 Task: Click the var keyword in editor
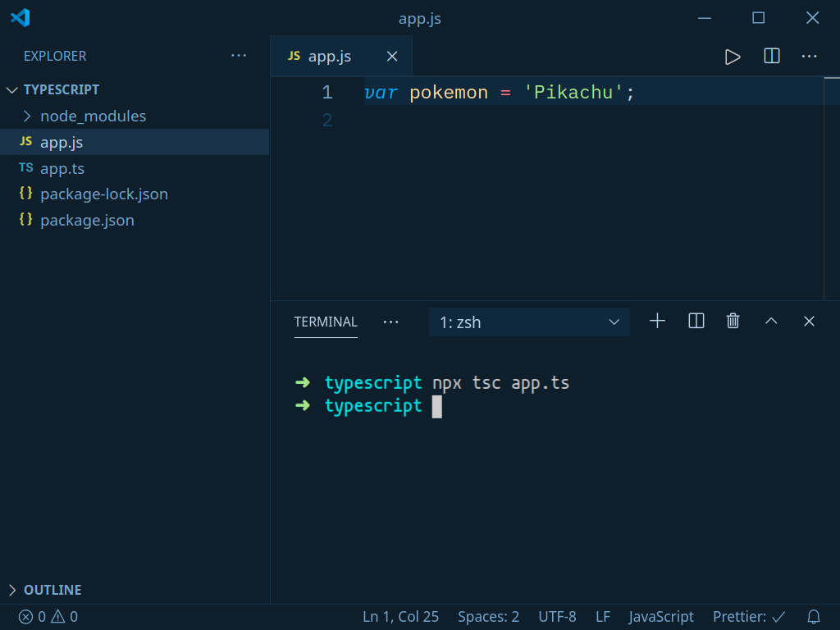[x=381, y=92]
